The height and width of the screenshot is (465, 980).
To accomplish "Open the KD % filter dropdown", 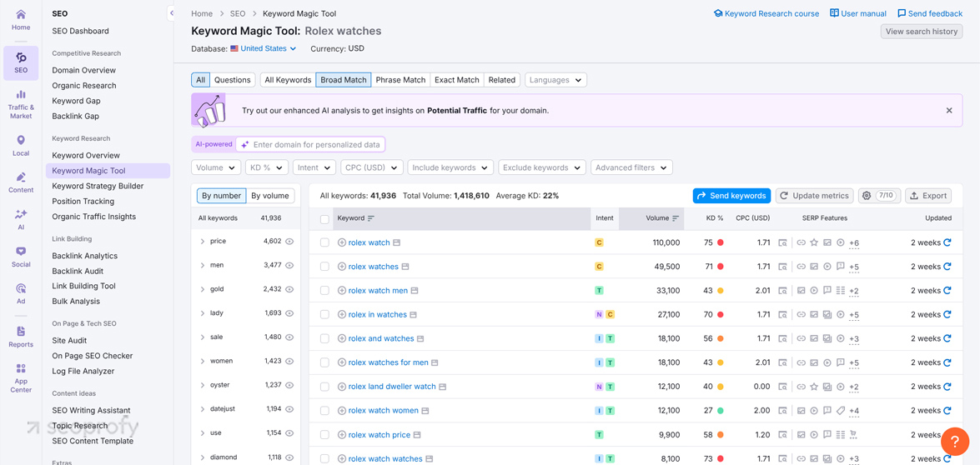I will 267,167.
